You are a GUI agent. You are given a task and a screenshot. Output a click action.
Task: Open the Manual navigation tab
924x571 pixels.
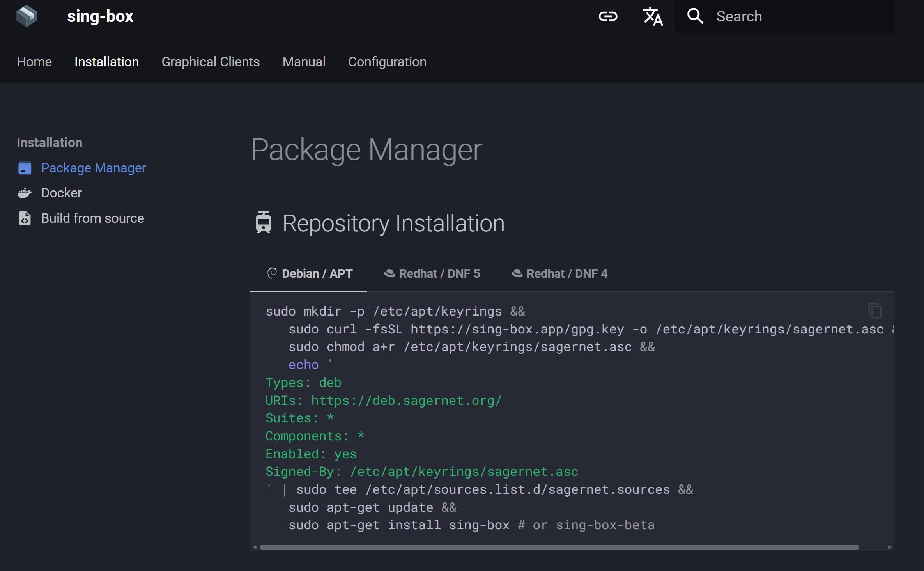click(x=304, y=62)
